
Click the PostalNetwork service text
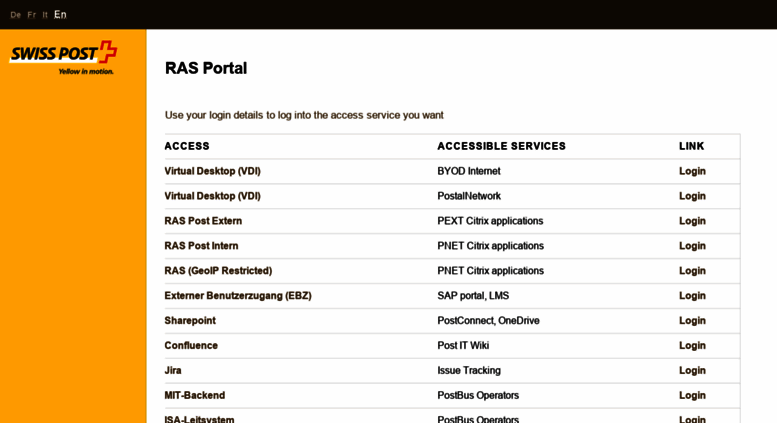pyautogui.click(x=469, y=196)
